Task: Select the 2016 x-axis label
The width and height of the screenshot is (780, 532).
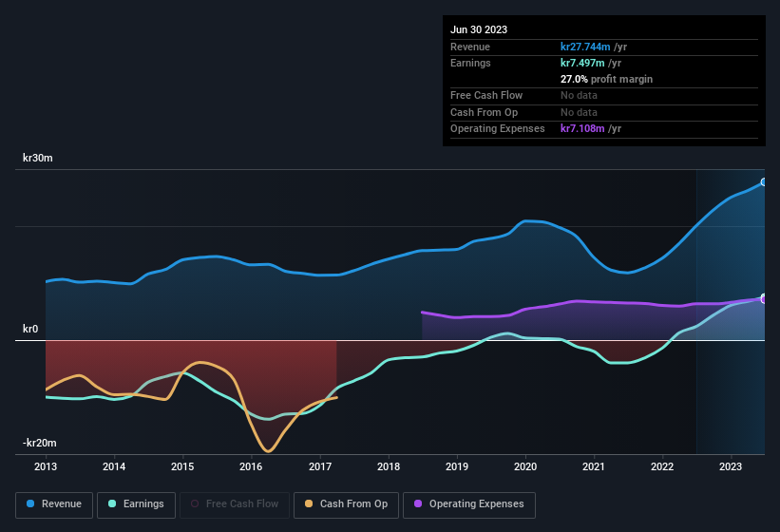Action: tap(251, 466)
